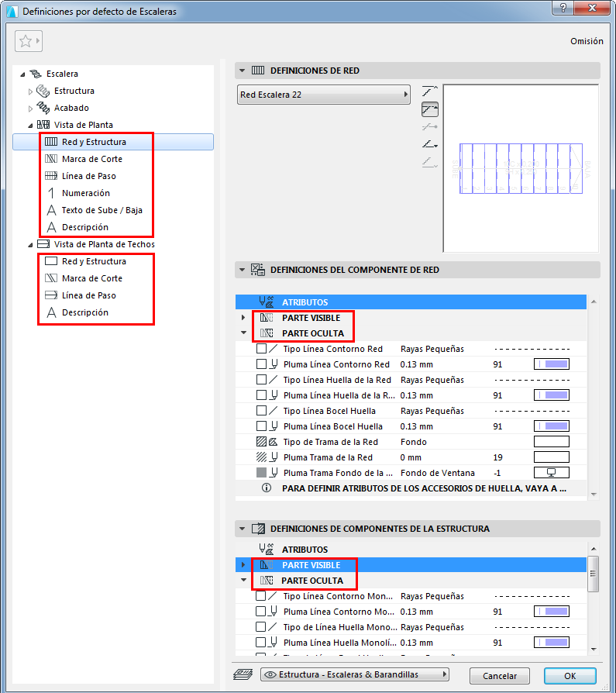616x693 pixels.
Task: Collapse the Vista de Planta node arrow
Action: pos(30,126)
